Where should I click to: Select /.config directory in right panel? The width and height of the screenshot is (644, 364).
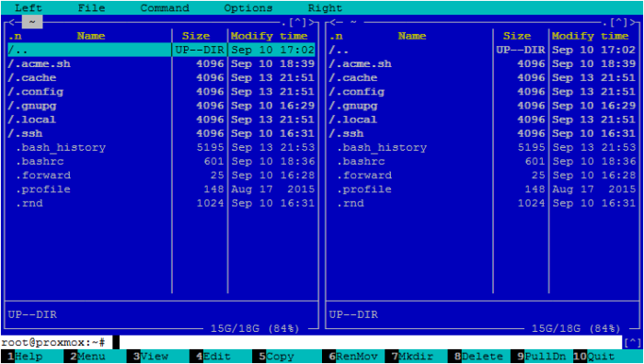[483, 92]
